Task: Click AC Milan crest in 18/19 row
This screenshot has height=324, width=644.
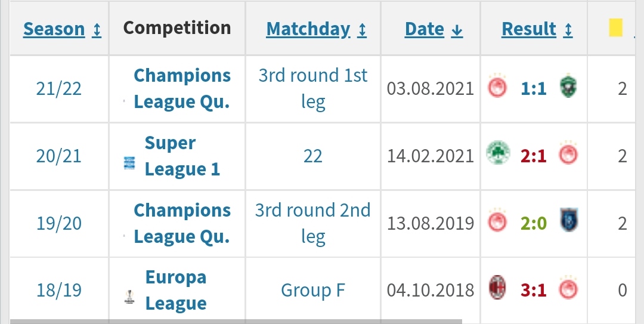Action: tap(497, 288)
